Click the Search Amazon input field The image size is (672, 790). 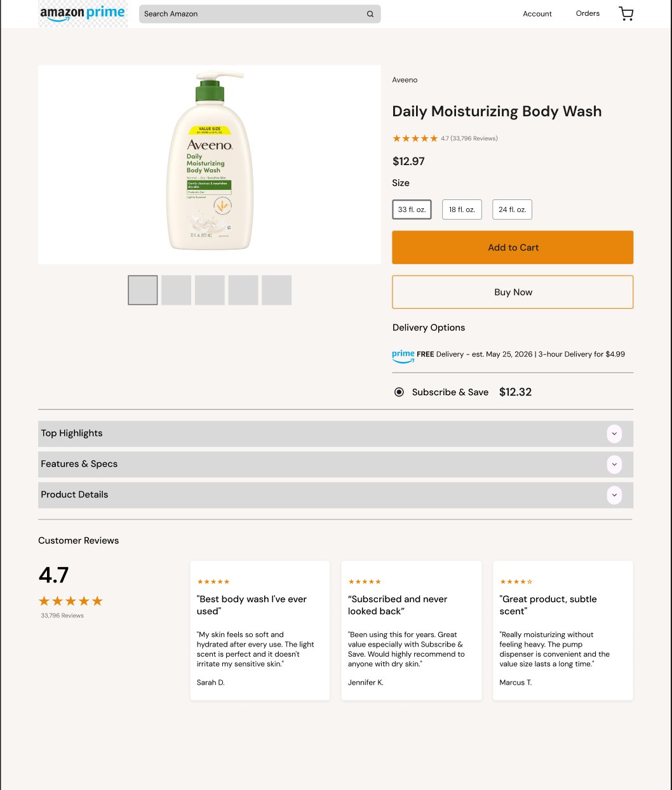click(260, 14)
